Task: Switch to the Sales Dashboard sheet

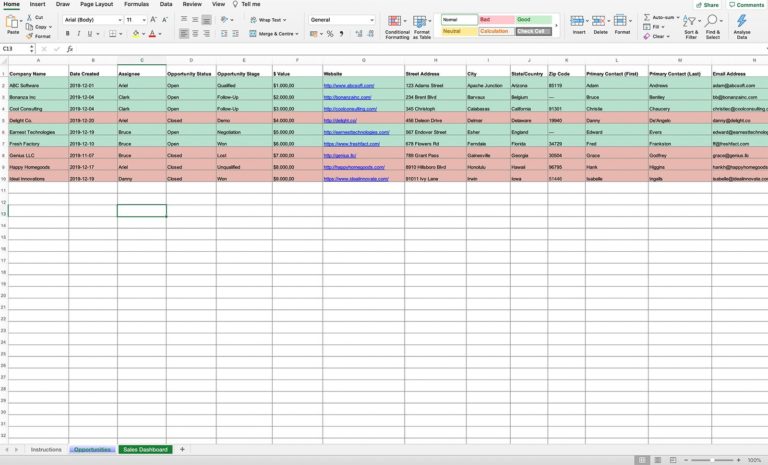Action: (145, 449)
